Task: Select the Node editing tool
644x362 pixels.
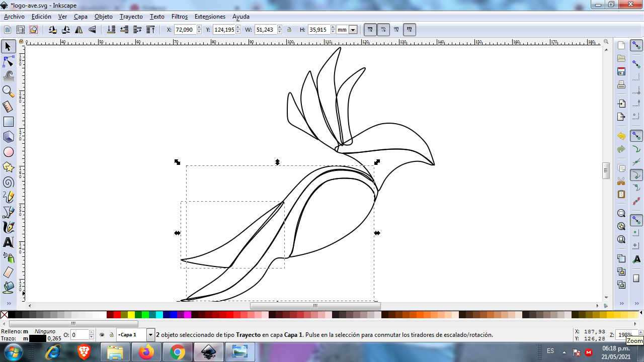Action: pyautogui.click(x=8, y=62)
